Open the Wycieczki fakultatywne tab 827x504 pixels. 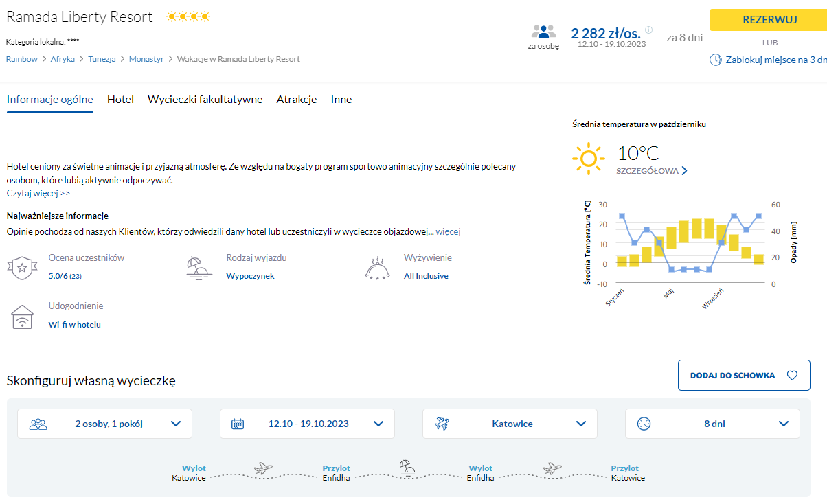click(205, 100)
